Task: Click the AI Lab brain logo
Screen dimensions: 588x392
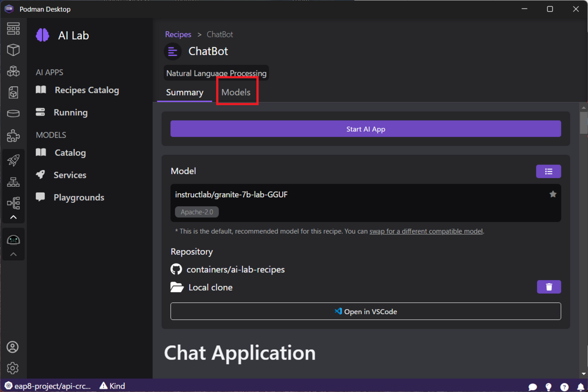Action: (x=43, y=35)
